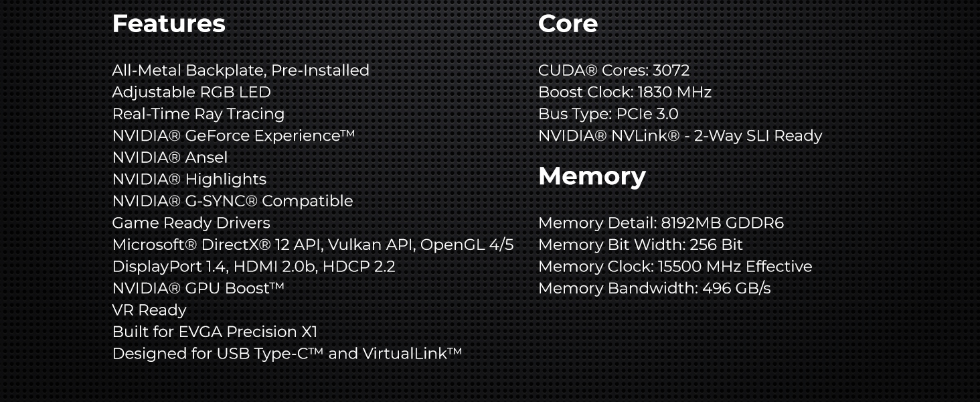Select the Memory Bandwidth: 496 GB/s line
This screenshot has height=402, width=980.
click(x=655, y=288)
